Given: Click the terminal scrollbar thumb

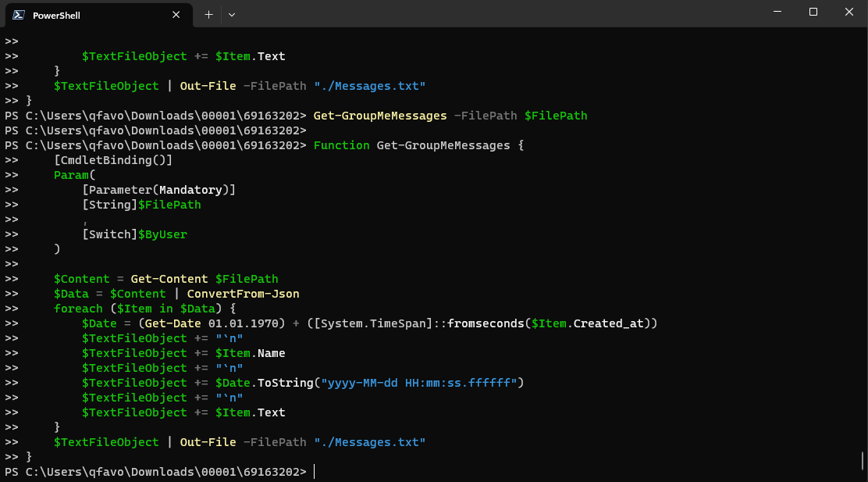Looking at the screenshot, I should click(x=863, y=460).
